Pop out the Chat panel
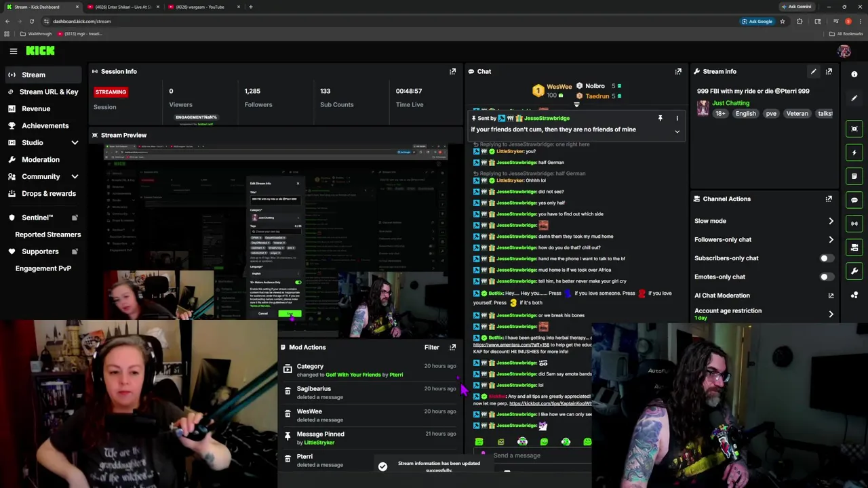Viewport: 868px width, 488px height. click(678, 71)
